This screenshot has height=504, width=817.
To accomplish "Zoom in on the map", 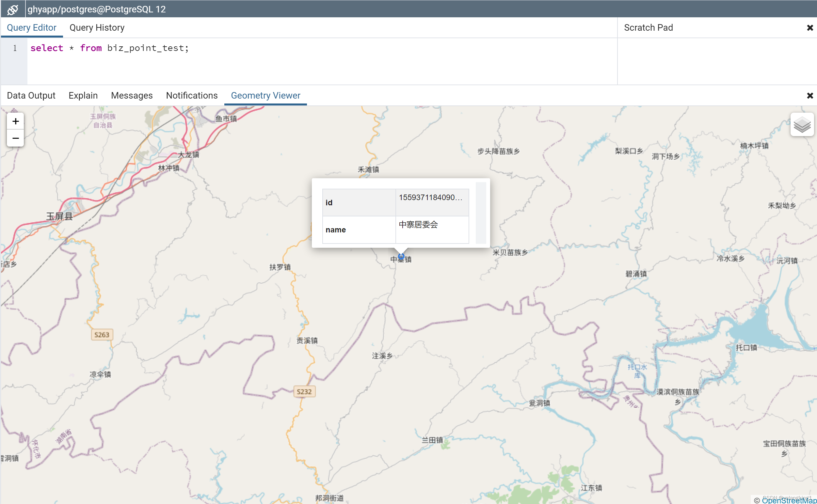I will (15, 121).
